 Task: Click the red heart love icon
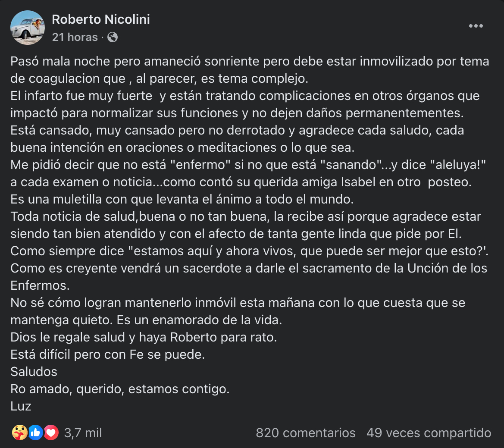(51, 432)
